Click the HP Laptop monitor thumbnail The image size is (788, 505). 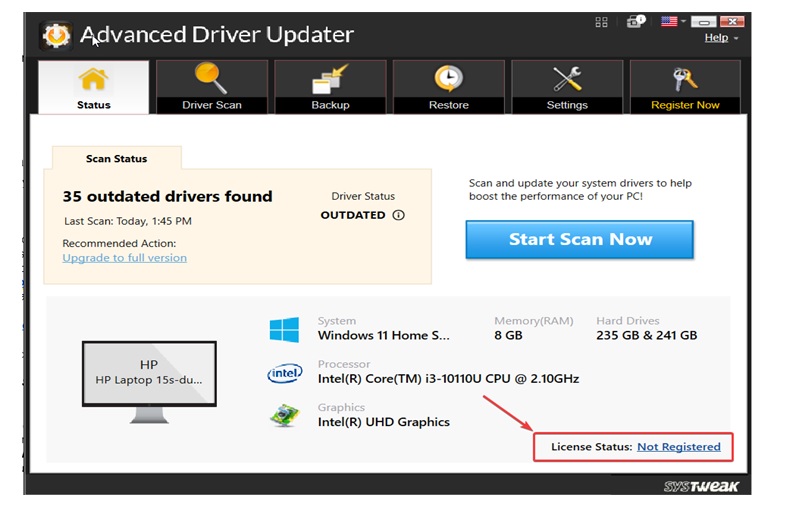tap(149, 382)
